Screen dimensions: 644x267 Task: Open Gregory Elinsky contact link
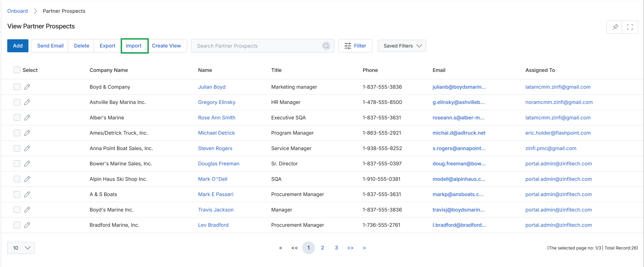(x=217, y=102)
